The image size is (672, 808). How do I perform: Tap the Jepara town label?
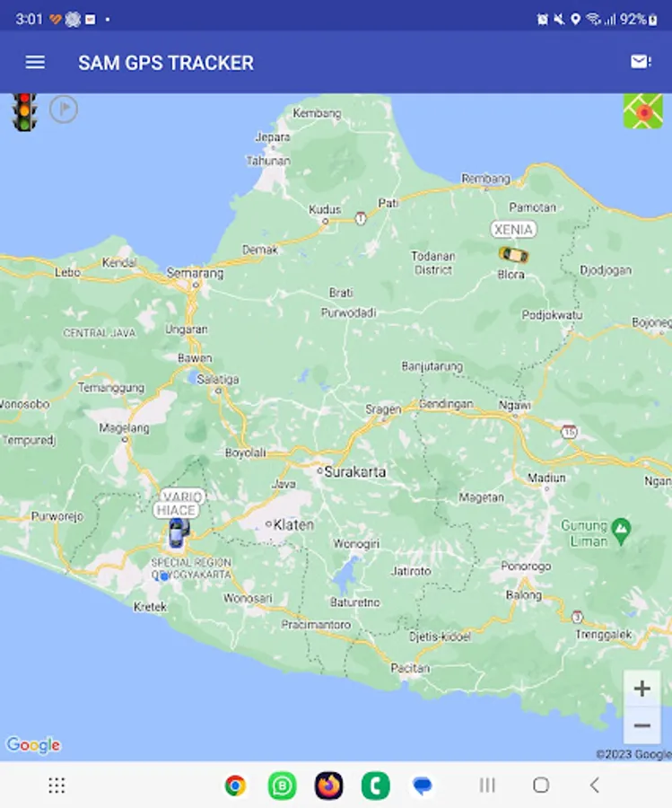[x=273, y=137]
